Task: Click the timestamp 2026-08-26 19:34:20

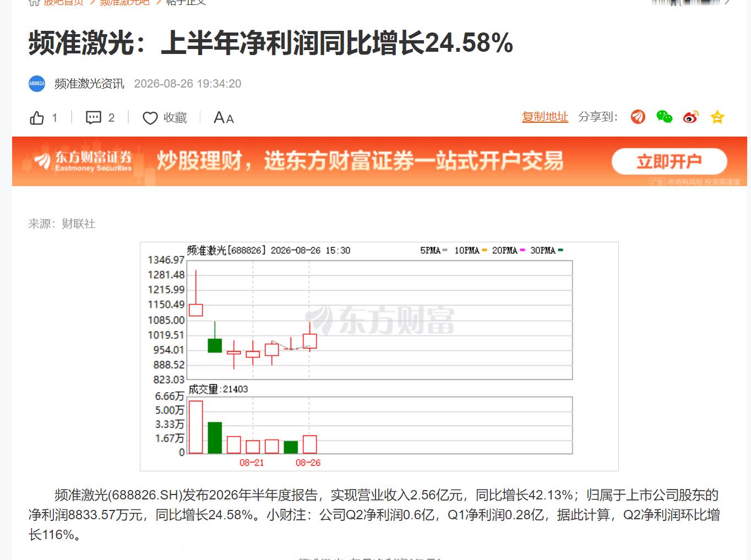Action: [x=188, y=84]
